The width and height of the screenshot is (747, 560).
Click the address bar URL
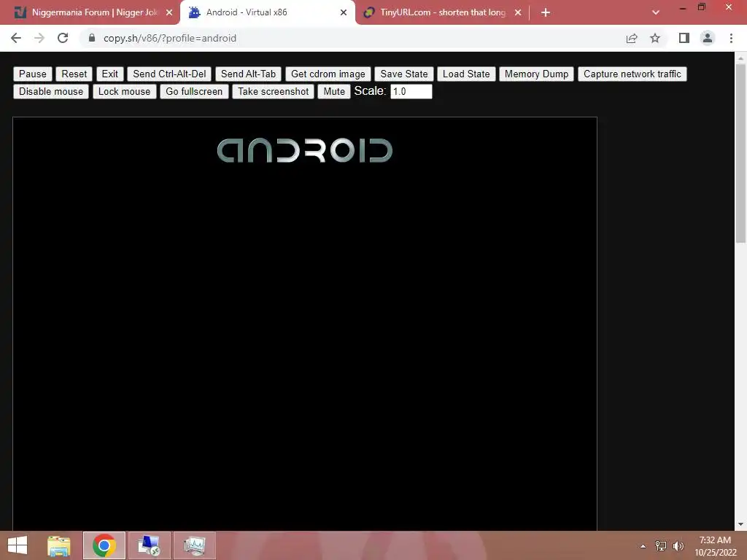169,38
